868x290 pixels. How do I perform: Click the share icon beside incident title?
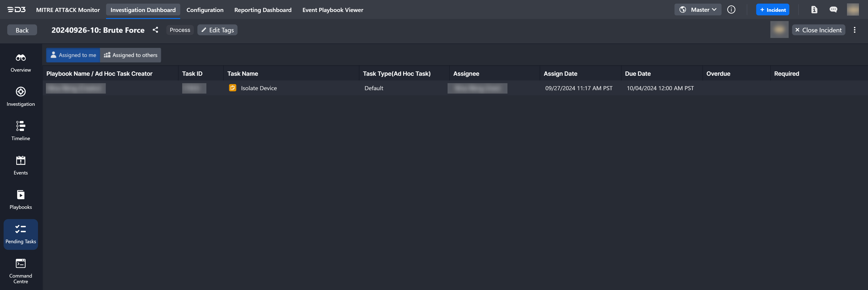155,30
